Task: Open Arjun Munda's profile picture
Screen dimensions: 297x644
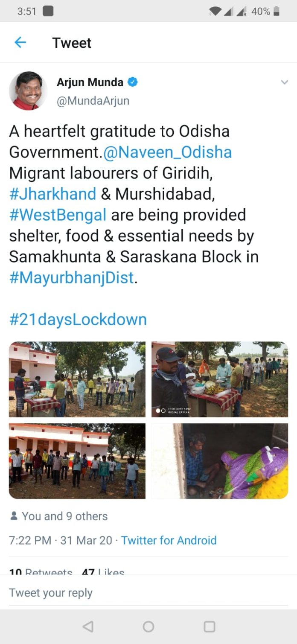Action: point(28,90)
